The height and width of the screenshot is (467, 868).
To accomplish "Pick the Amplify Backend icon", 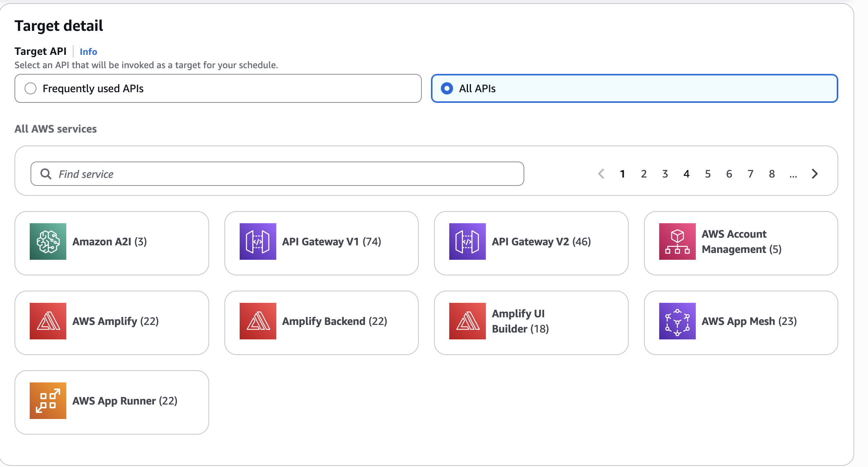I will (x=258, y=321).
